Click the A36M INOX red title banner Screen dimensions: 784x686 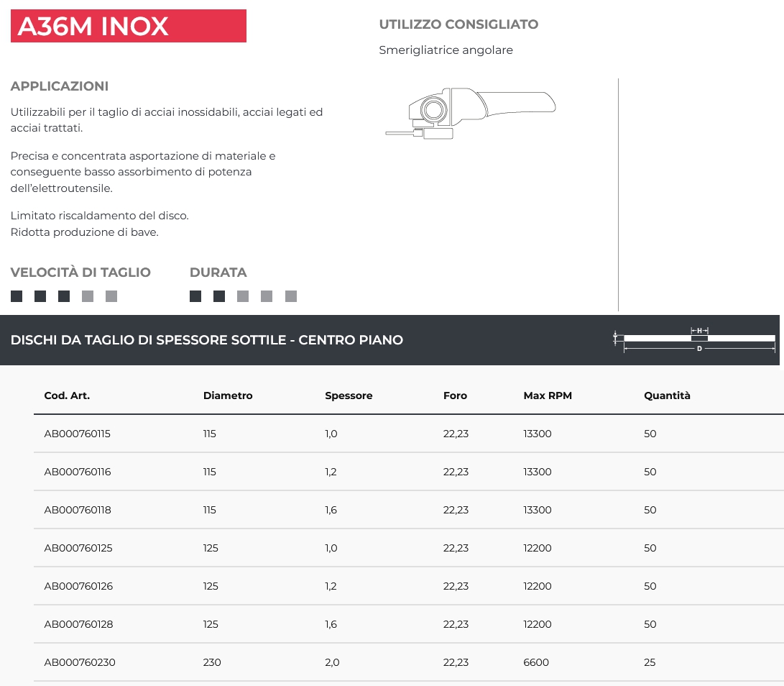[x=129, y=26]
